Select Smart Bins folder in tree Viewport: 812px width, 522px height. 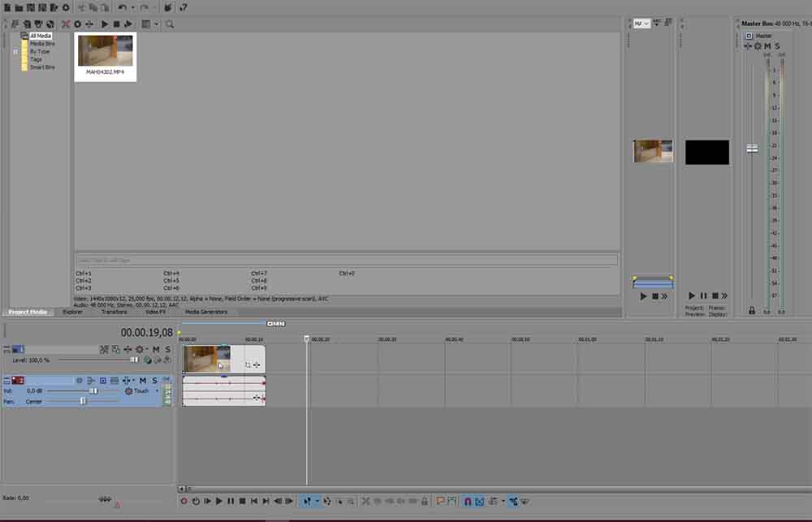(42, 67)
